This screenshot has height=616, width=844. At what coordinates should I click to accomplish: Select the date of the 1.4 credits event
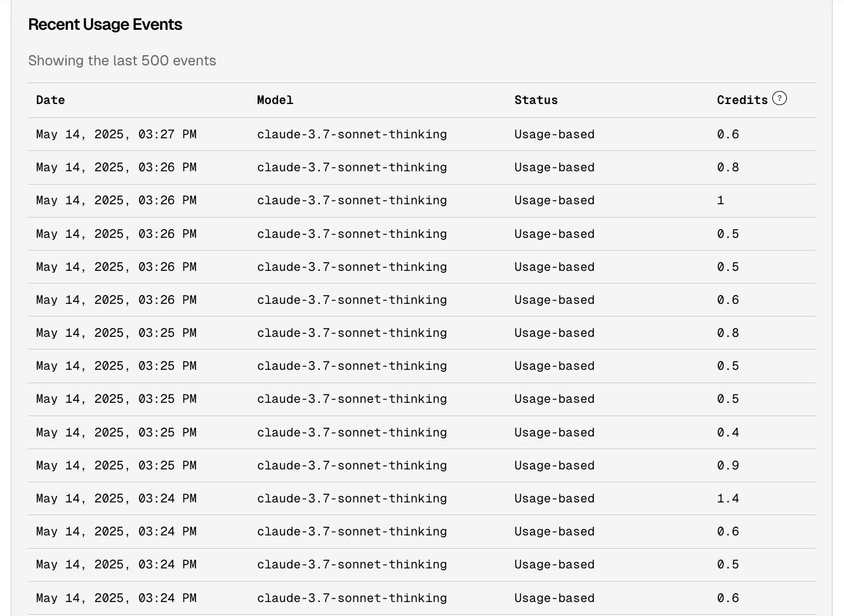point(116,499)
